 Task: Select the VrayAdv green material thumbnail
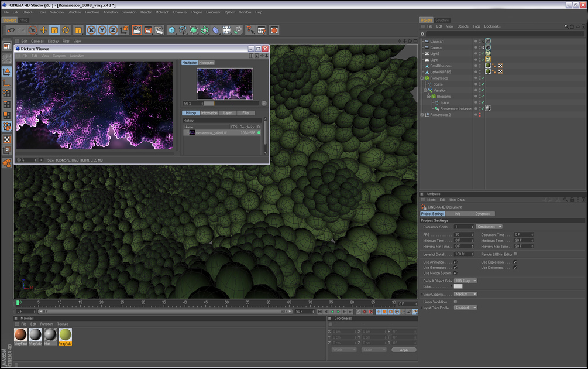[x=66, y=335]
